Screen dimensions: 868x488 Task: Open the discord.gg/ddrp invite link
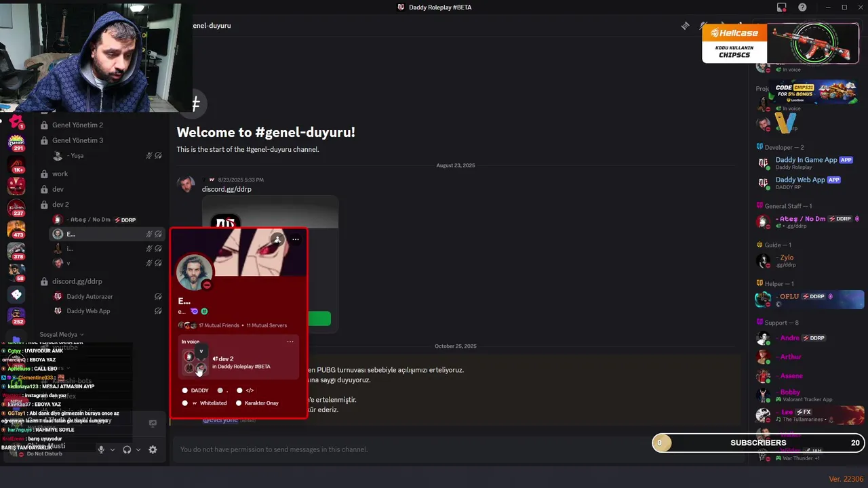[x=226, y=189]
